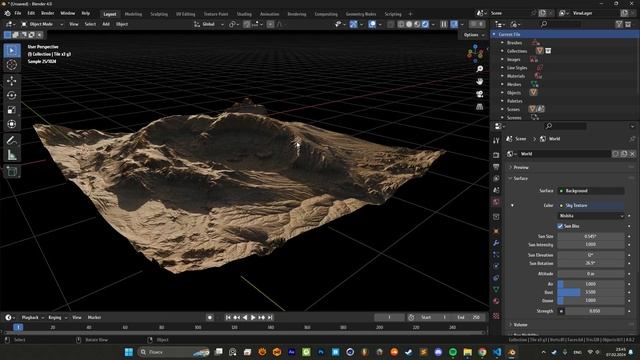The width and height of the screenshot is (640, 360).
Task: Click the Blender logo menu icon
Action: (7, 13)
